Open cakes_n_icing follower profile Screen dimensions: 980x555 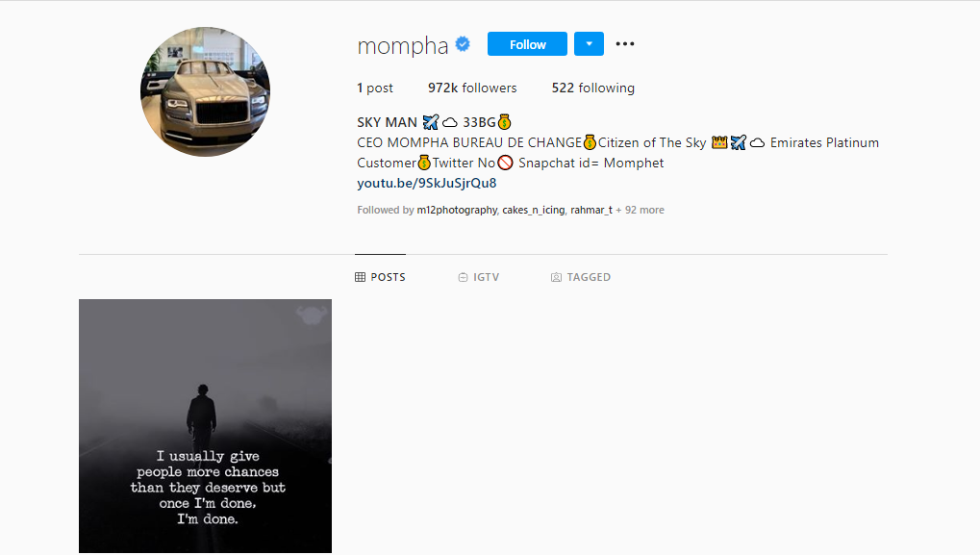[533, 210]
